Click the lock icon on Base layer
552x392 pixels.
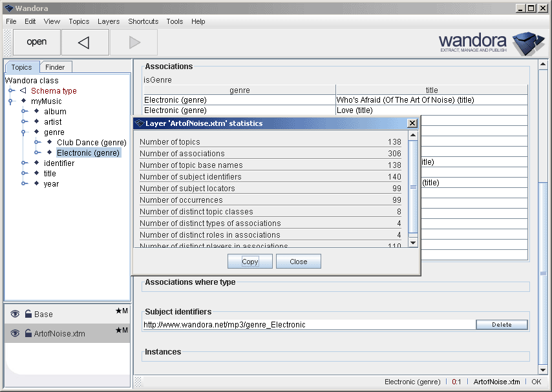coord(28,315)
